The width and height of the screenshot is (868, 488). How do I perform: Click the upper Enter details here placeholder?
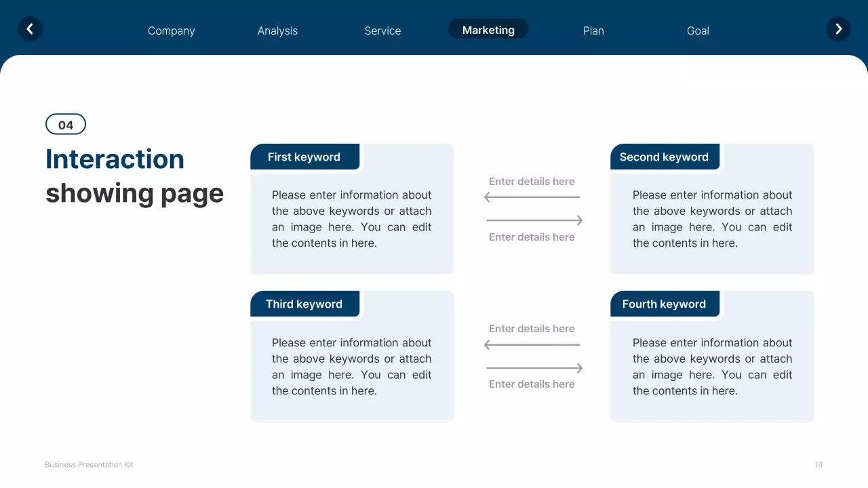(531, 181)
